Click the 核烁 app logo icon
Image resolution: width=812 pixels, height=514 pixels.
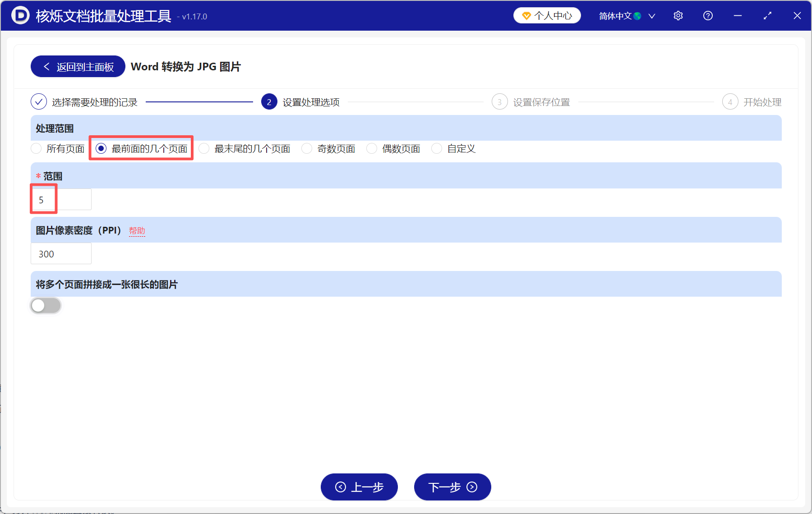[x=20, y=15]
